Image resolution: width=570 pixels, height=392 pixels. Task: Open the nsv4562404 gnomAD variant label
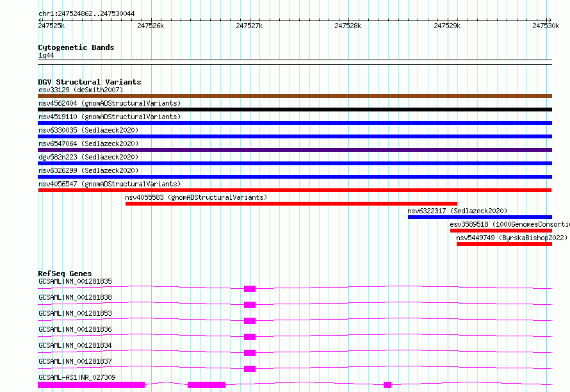click(x=110, y=103)
